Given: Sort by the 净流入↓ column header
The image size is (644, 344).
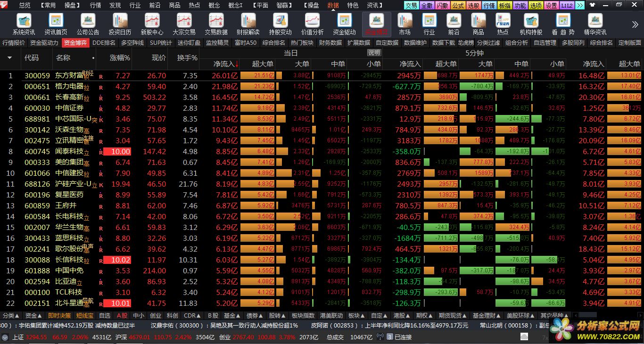Looking at the screenshot, I should coord(226,64).
